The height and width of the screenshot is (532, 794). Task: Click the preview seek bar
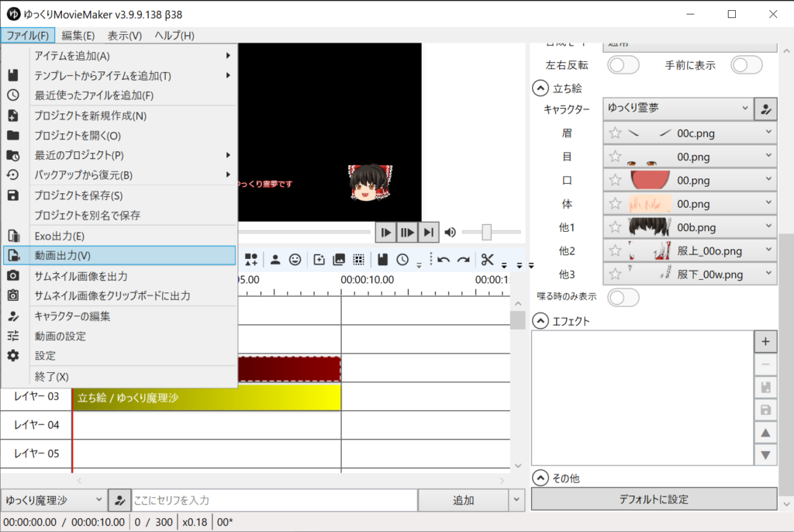[x=304, y=232]
